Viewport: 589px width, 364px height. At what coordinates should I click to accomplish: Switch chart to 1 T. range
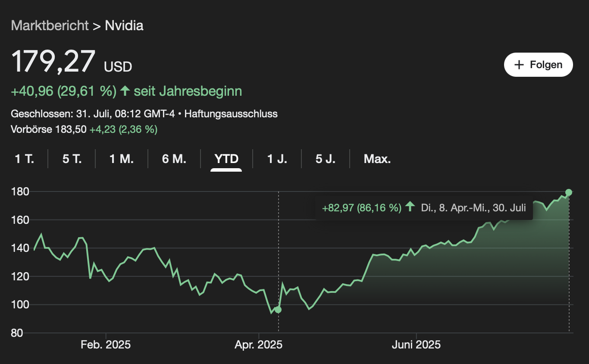(x=25, y=159)
